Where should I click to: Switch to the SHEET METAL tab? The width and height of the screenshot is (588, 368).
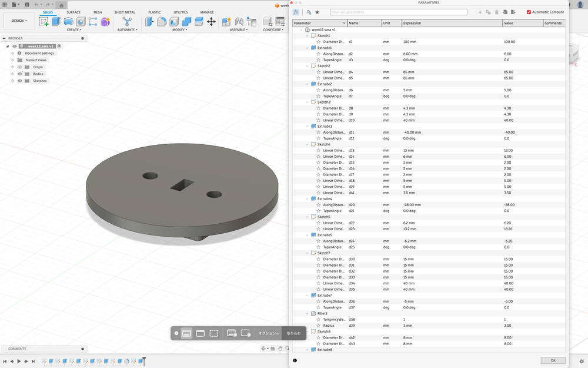[125, 12]
